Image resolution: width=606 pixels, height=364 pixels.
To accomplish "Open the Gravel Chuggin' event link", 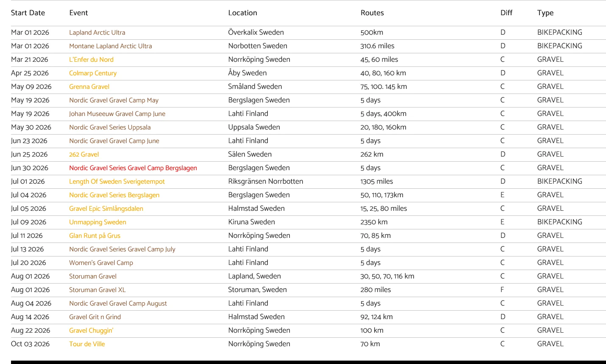I will click(91, 331).
